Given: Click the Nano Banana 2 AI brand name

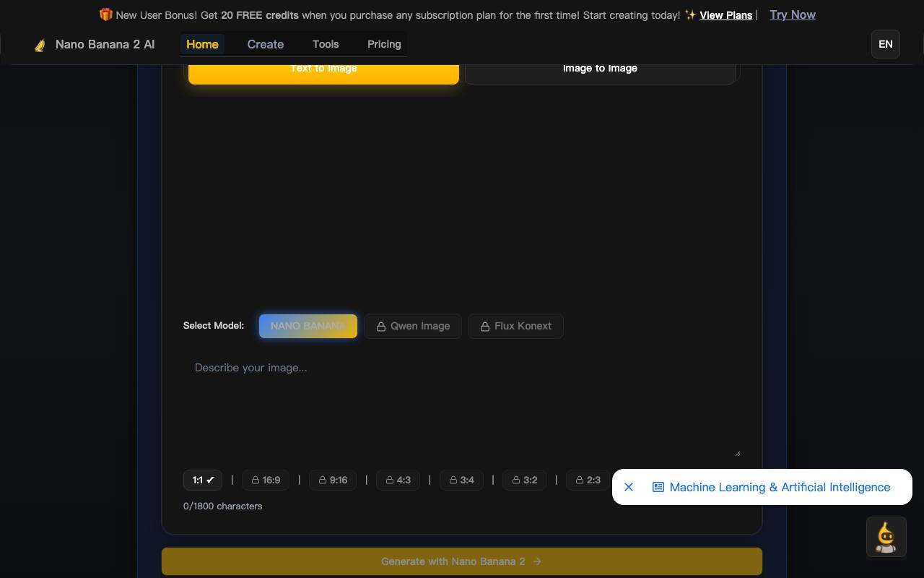Looking at the screenshot, I should pyautogui.click(x=105, y=44).
